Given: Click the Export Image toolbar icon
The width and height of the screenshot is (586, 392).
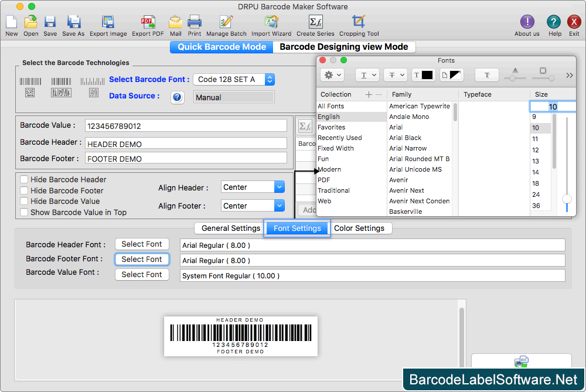Looking at the screenshot, I should pos(108,23).
